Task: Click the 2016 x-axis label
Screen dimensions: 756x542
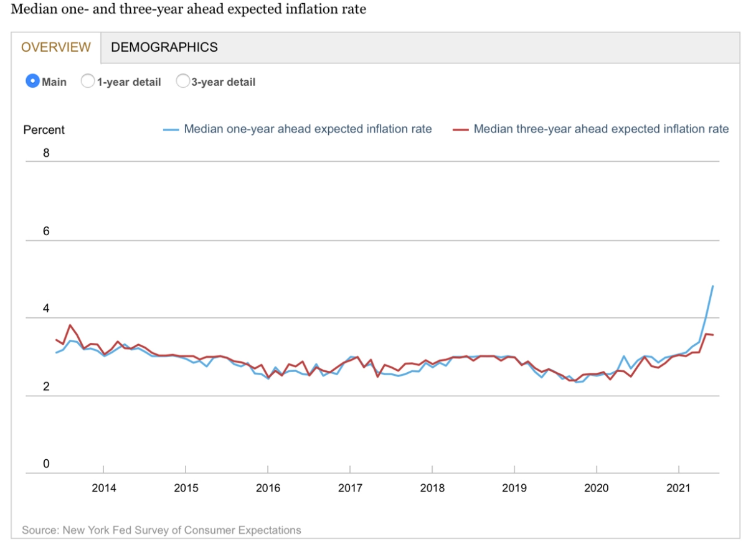Action: point(268,488)
